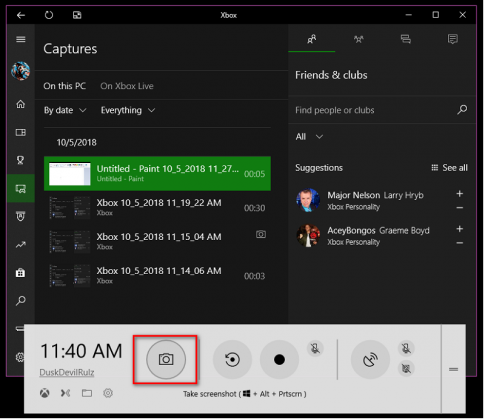Open the Home icon in sidebar

pos(21,104)
